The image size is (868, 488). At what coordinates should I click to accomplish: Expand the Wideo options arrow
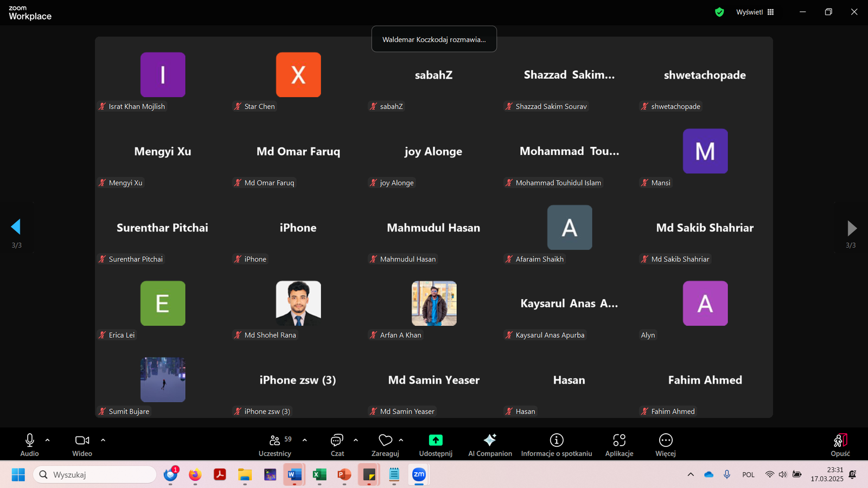pos(103,440)
